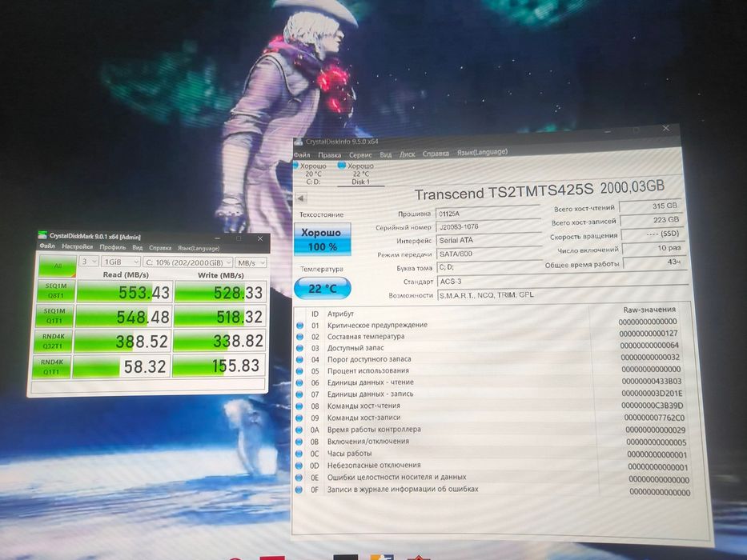
Task: Click the serial number field J20083-1076
Action: click(x=488, y=226)
